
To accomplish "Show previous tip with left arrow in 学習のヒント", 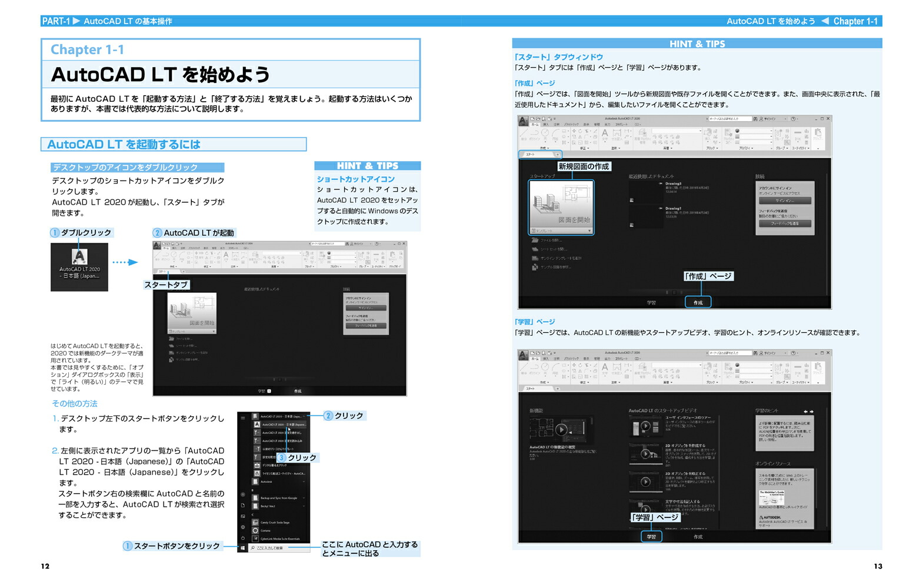I will [x=805, y=412].
